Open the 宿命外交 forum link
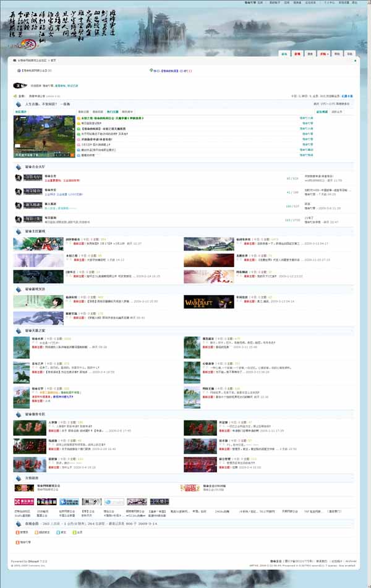Image resolution: width=371 pixels, height=588 pixels. click(x=50, y=190)
